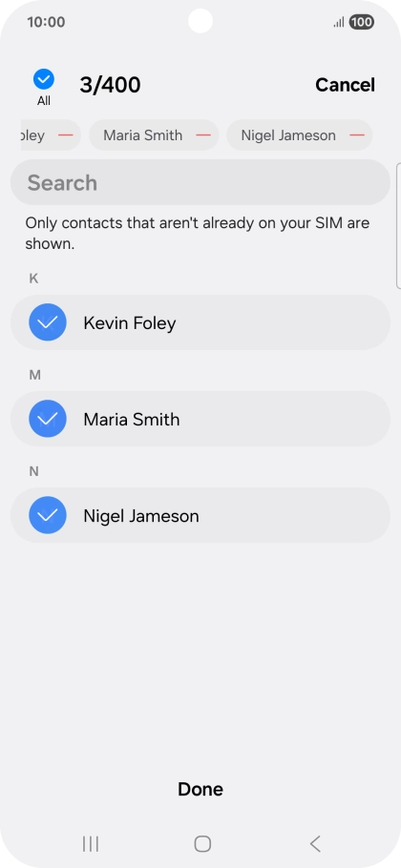Tap Cancel at the top right
401x868 pixels.
(345, 85)
